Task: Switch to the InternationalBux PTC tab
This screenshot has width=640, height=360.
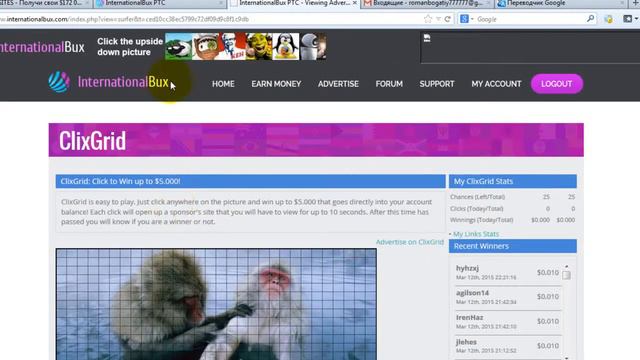Action: point(159,3)
